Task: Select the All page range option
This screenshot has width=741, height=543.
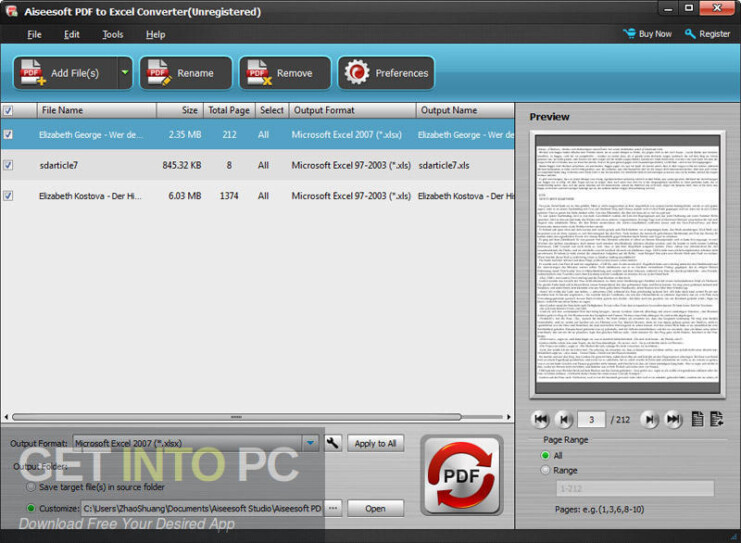Action: click(545, 455)
